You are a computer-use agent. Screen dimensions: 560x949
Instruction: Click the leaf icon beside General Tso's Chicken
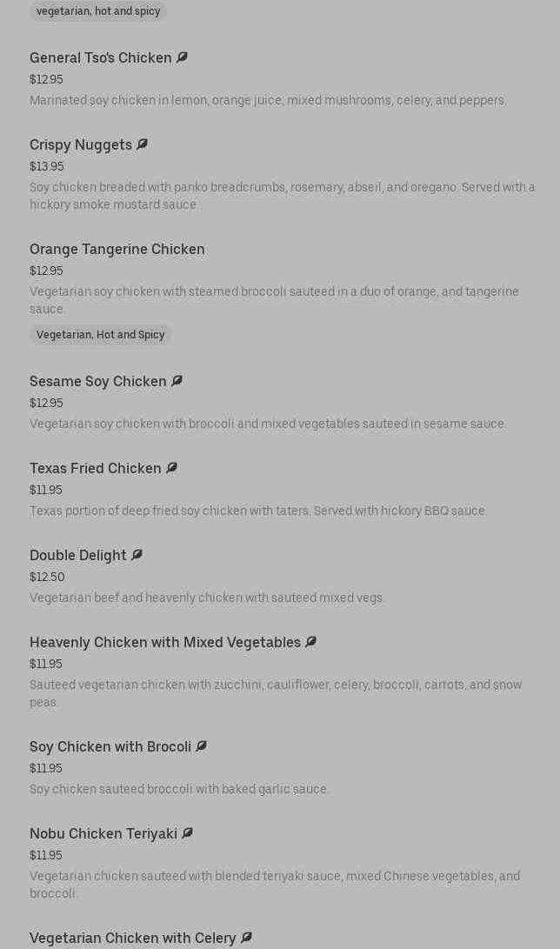(182, 57)
